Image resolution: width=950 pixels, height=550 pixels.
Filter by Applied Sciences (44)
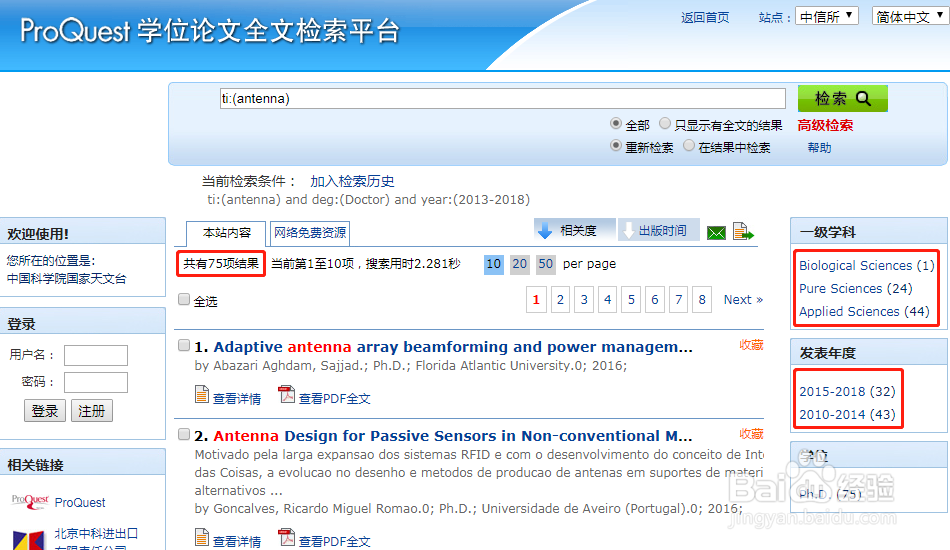[864, 311]
